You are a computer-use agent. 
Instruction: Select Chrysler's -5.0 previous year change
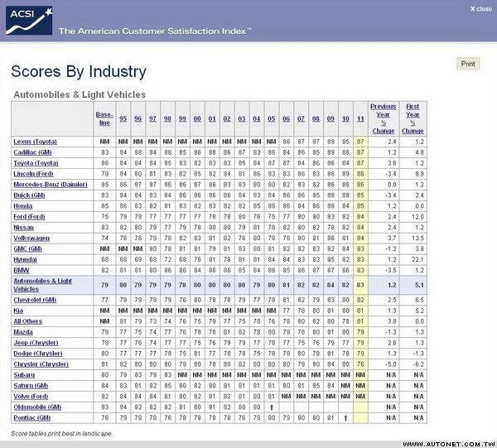point(391,364)
